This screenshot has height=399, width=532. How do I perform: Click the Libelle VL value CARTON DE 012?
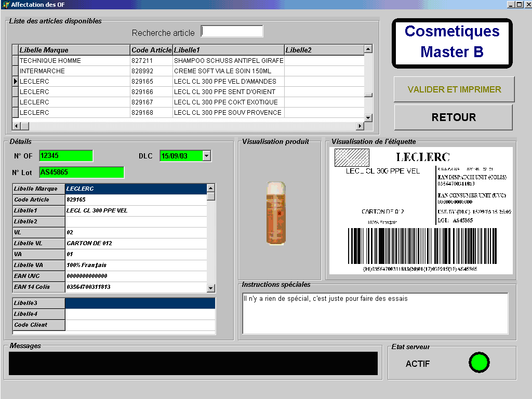(136, 243)
